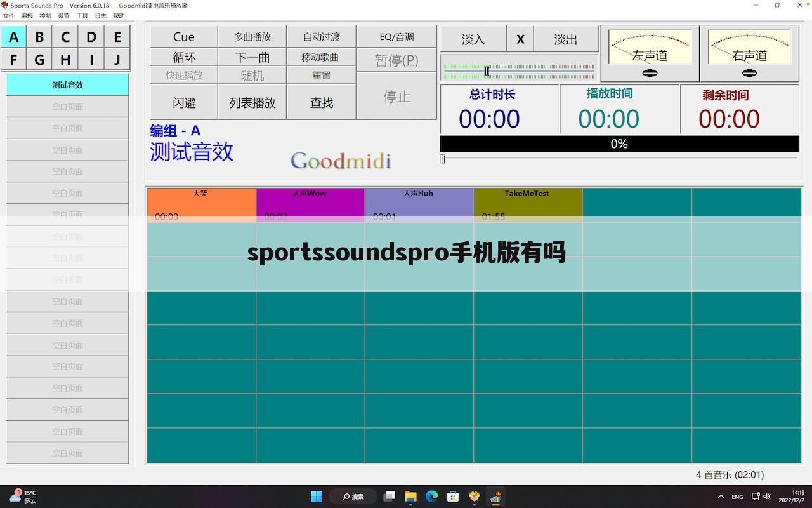Click the left channel VU meter knob

click(650, 73)
